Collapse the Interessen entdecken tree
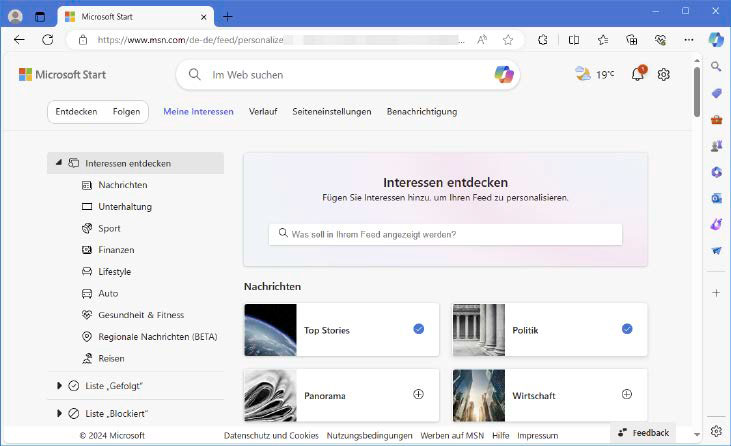The height and width of the screenshot is (446, 731). [59, 163]
